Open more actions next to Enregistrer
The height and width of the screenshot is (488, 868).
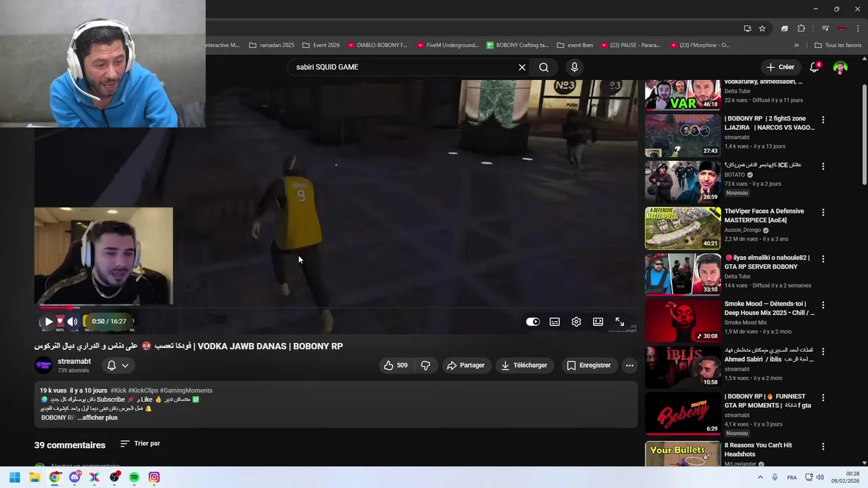click(629, 365)
